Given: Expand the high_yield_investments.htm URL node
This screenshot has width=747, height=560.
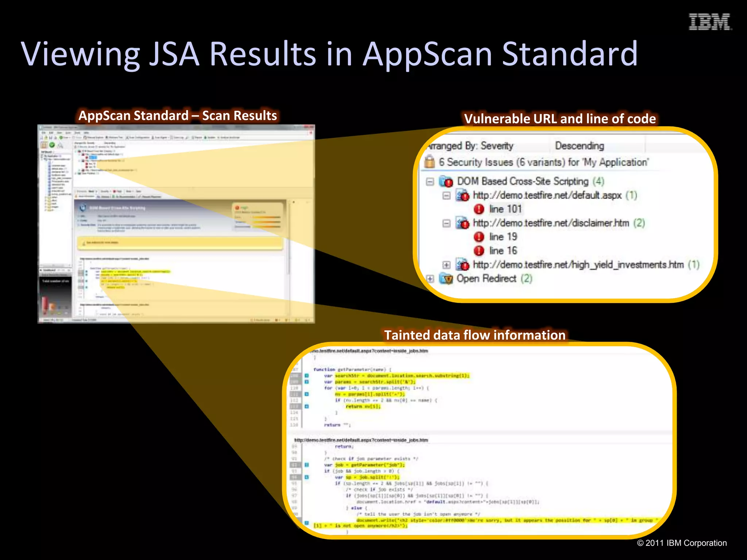Looking at the screenshot, I should (x=446, y=265).
